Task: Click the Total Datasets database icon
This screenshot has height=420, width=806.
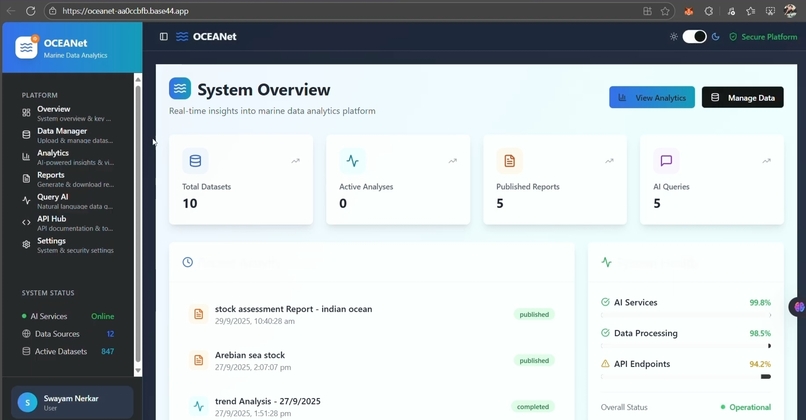Action: coord(195,160)
